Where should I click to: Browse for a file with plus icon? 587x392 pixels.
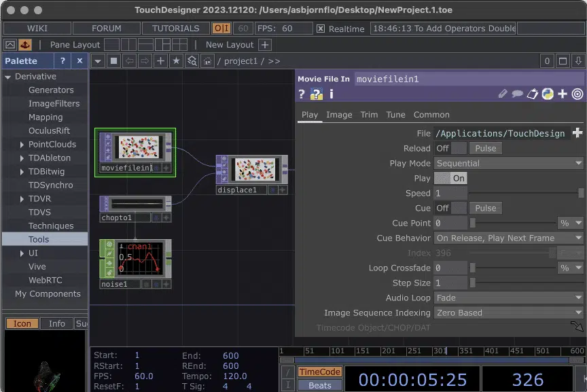pos(577,133)
